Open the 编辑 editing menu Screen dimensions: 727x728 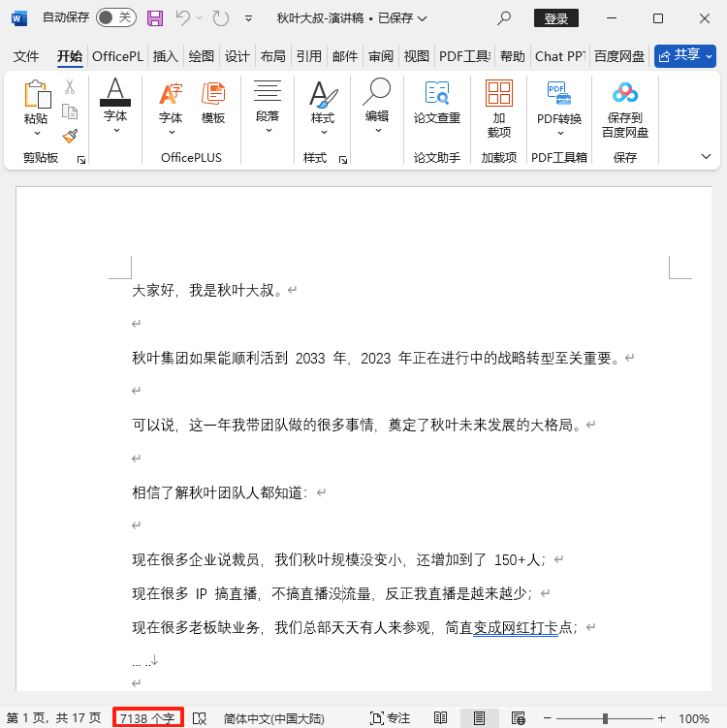click(377, 106)
